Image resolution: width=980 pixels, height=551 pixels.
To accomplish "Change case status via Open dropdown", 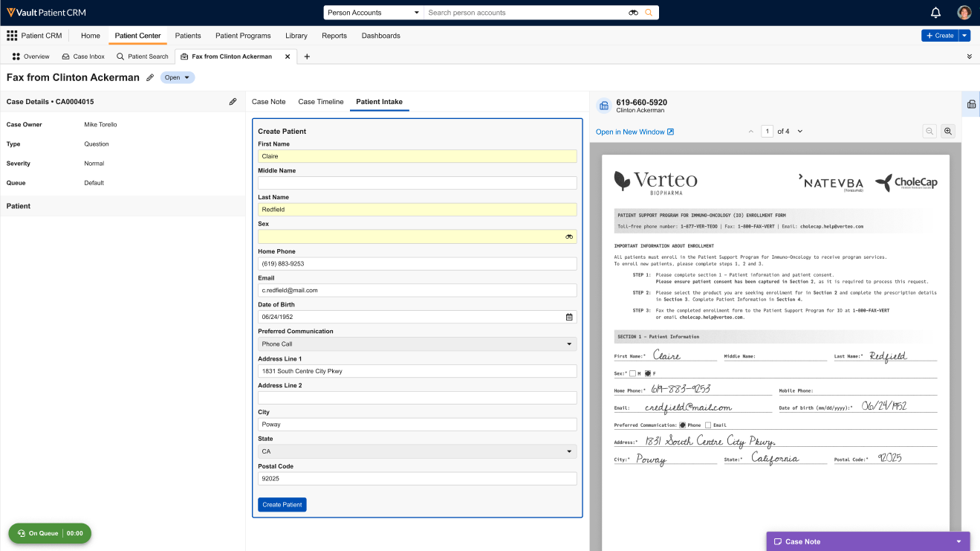I will (178, 77).
